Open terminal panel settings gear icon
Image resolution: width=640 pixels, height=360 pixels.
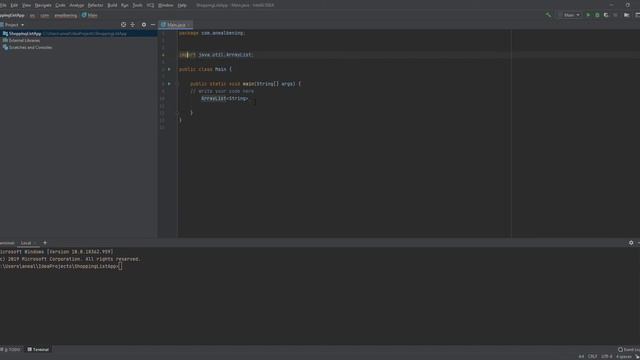631,243
